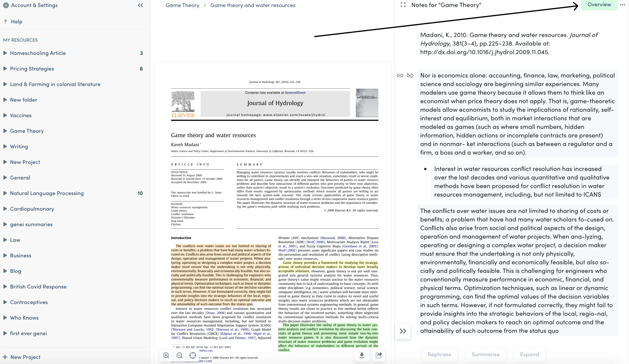Open the three-dot more options menu

pos(622,5)
